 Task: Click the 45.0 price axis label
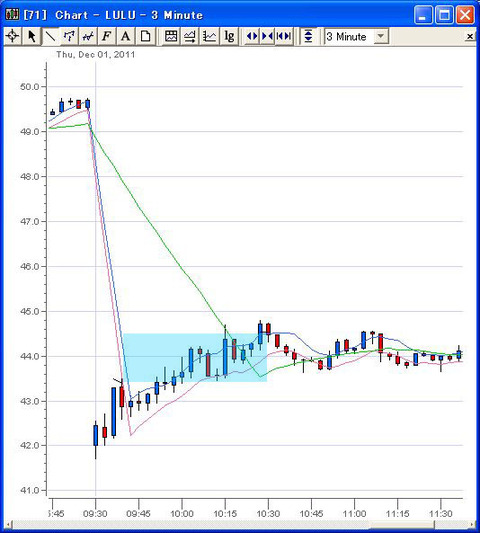point(29,311)
